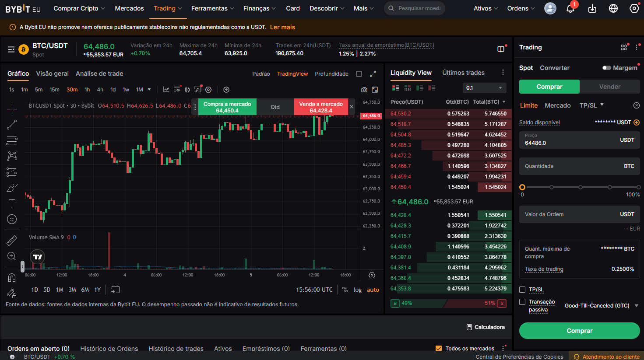Select the ruler measure tool
The height and width of the screenshot is (360, 644).
[12, 240]
